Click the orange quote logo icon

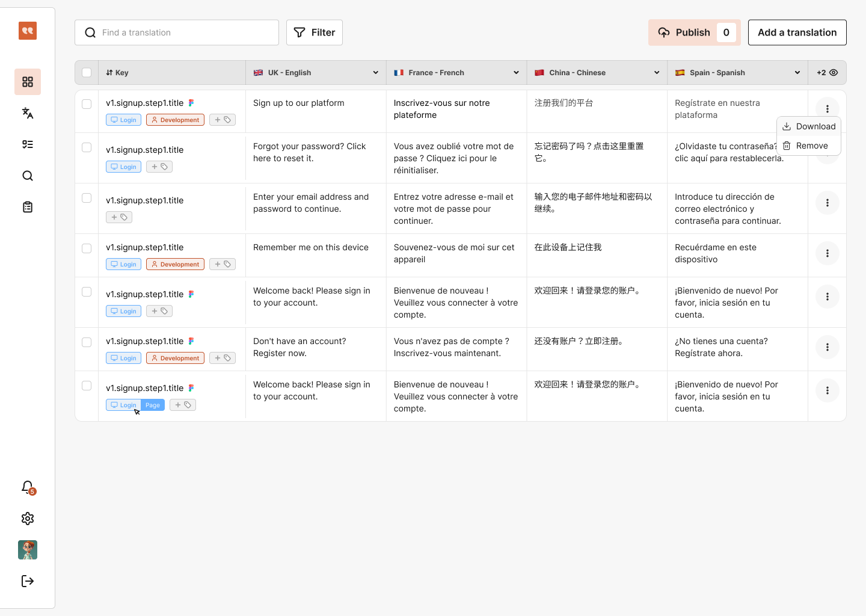click(x=28, y=31)
